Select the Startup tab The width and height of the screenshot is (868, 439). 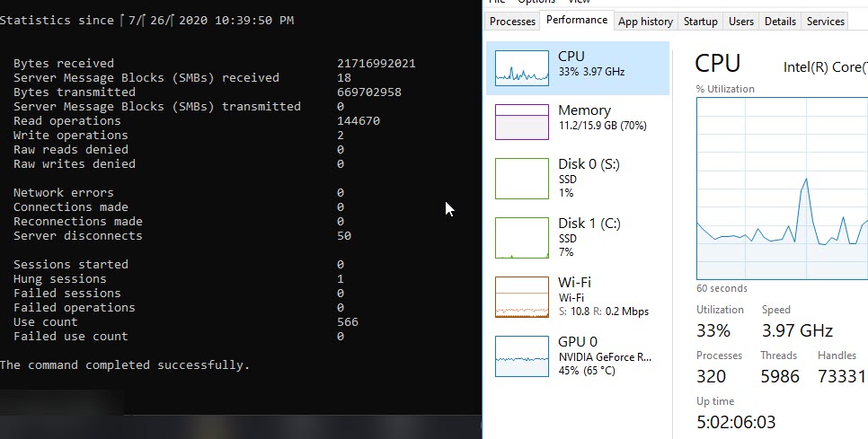(700, 22)
